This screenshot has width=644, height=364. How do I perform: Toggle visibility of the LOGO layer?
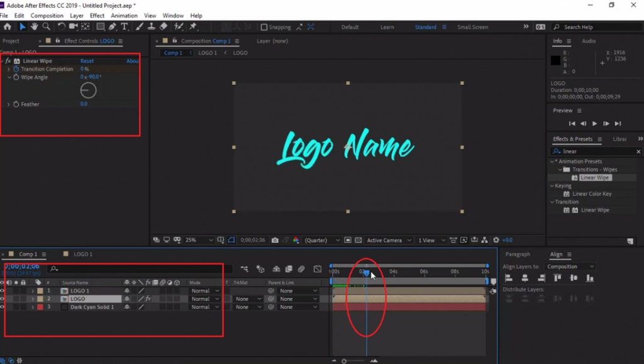click(3, 299)
